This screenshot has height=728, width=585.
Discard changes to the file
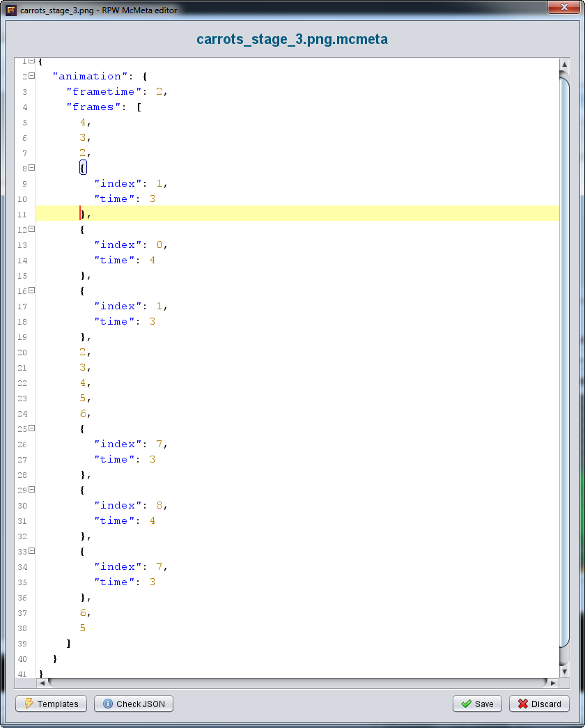[x=539, y=704]
